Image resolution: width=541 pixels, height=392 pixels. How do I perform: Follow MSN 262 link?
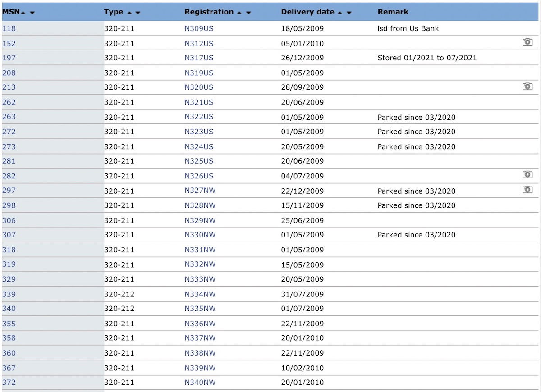click(x=9, y=102)
